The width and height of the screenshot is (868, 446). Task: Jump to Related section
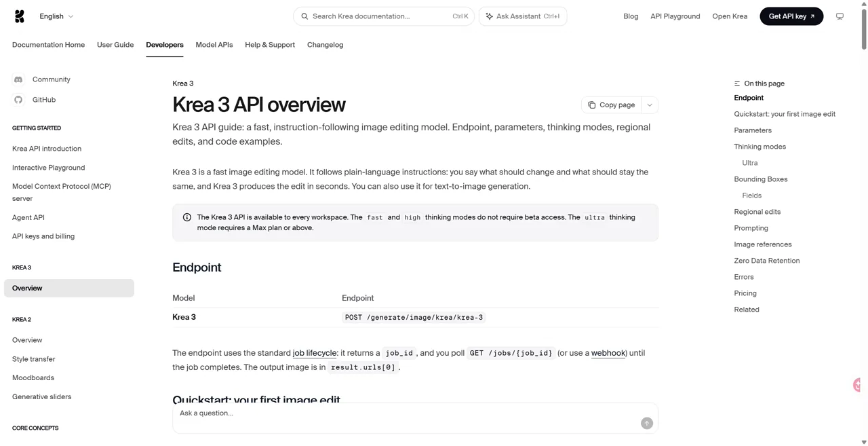click(747, 310)
